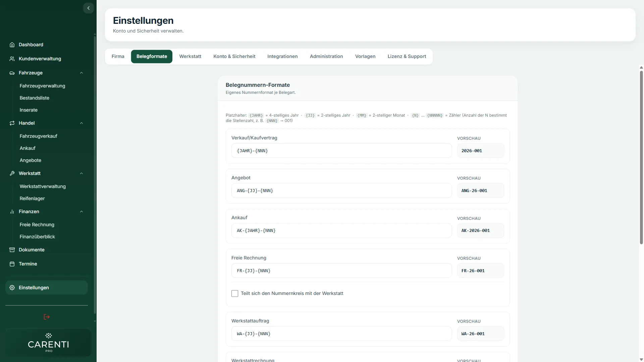Collapse the Fahrzeuge menu section
This screenshot has height=362, width=644.
click(x=82, y=73)
